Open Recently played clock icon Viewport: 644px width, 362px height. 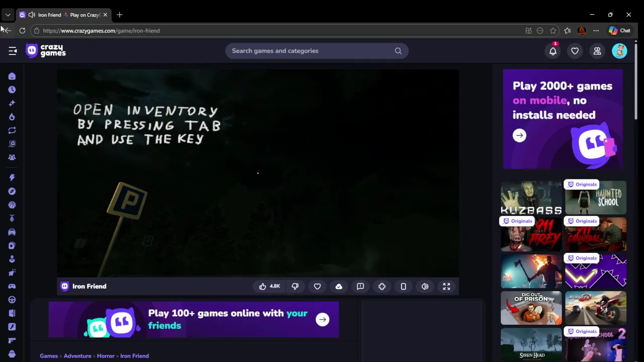(12, 89)
